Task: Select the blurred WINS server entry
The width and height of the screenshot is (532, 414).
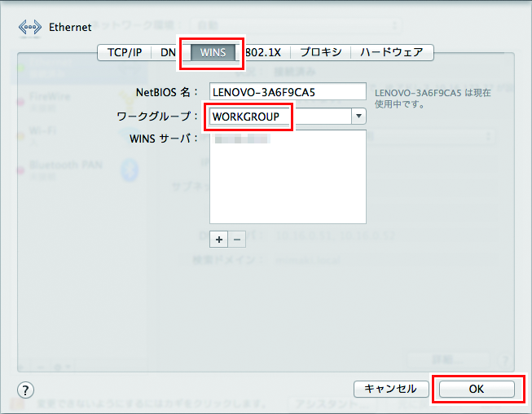Action: click(x=242, y=141)
